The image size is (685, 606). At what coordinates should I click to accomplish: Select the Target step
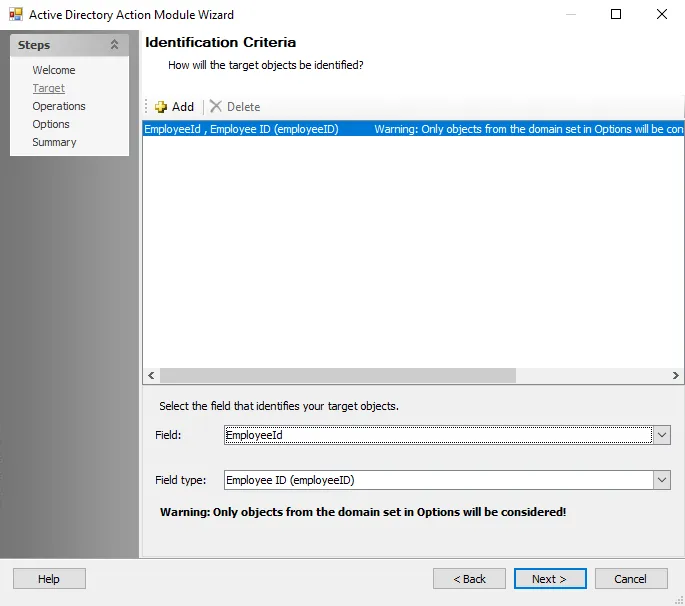coord(48,88)
